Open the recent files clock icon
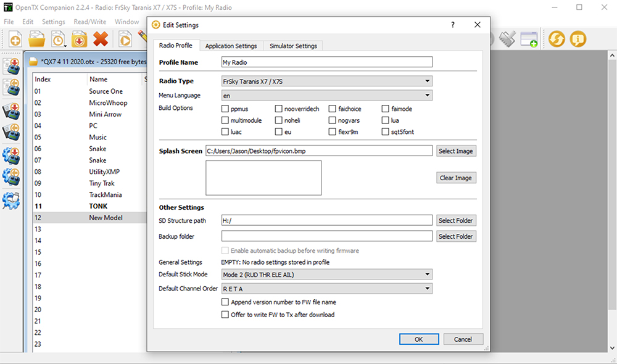The height and width of the screenshot is (364, 617). point(58,39)
